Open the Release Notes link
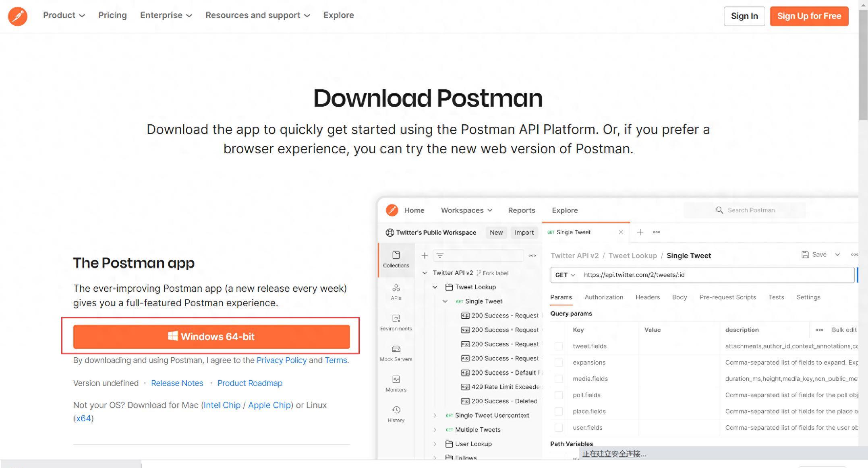This screenshot has width=868, height=468. point(177,383)
